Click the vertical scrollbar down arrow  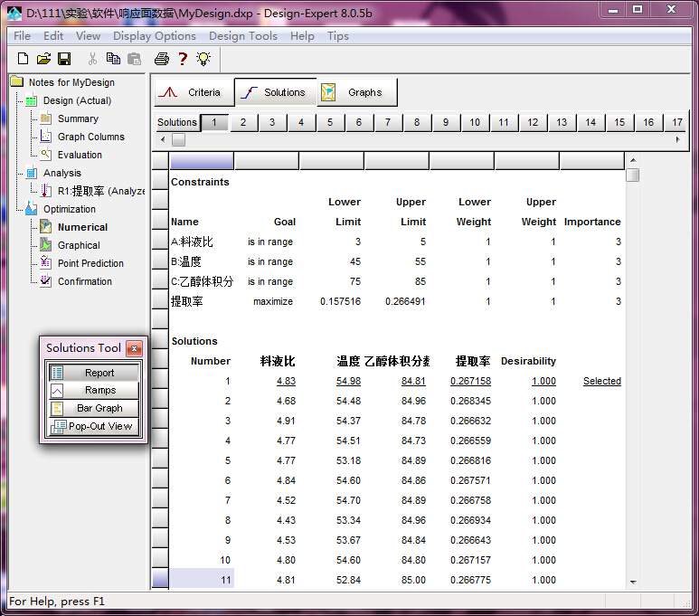(x=632, y=582)
